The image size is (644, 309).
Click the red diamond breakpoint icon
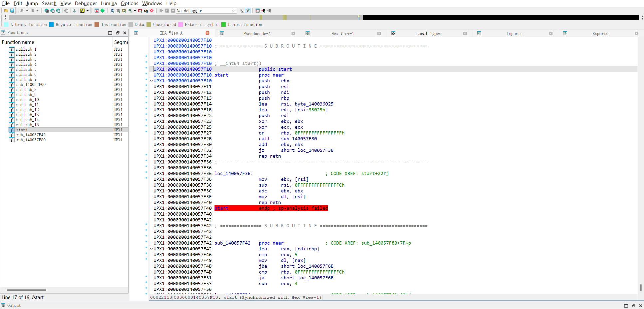(x=152, y=11)
